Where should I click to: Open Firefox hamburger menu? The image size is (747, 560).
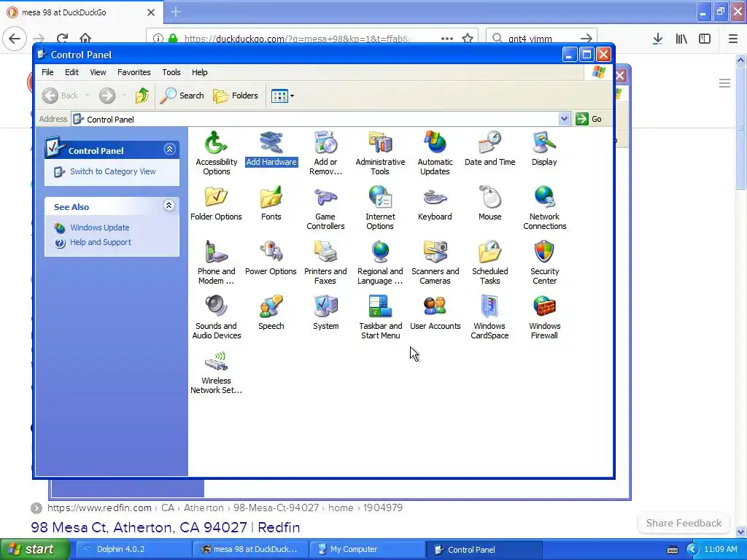(x=732, y=39)
